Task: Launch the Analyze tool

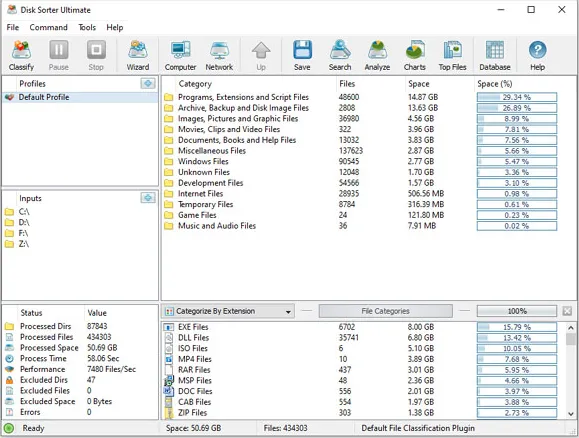Action: click(377, 56)
